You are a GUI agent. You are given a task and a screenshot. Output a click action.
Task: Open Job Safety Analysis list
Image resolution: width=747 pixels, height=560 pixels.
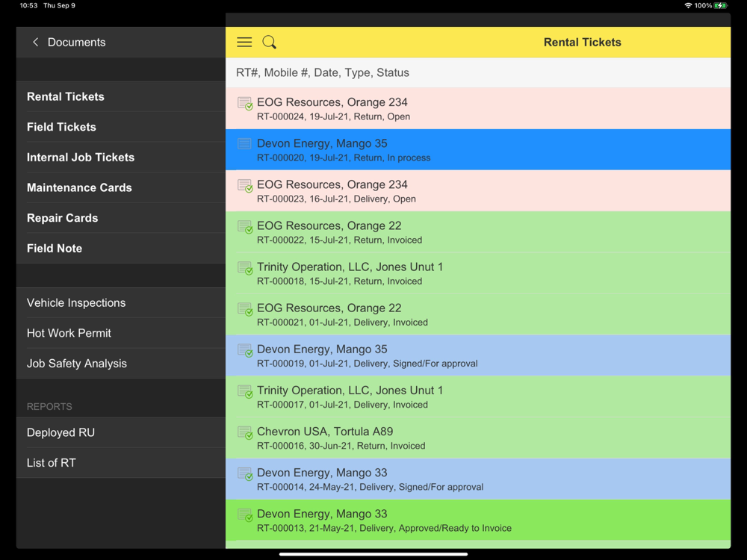coord(121,364)
